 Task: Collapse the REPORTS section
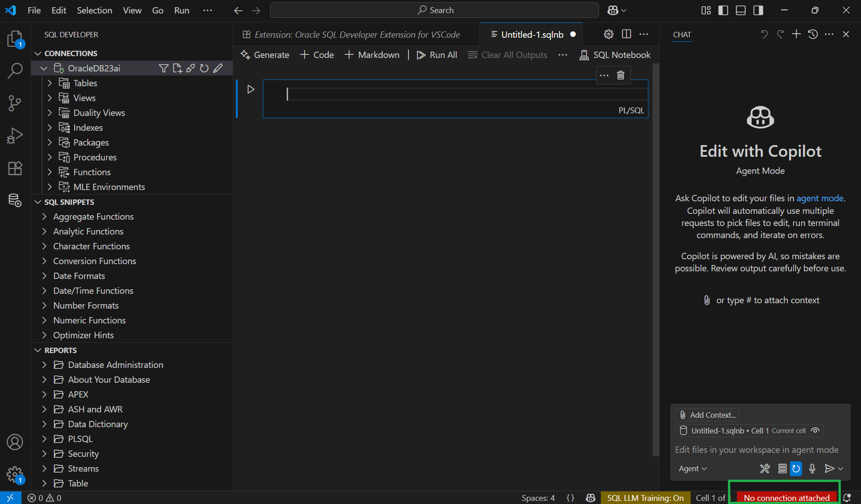[38, 350]
